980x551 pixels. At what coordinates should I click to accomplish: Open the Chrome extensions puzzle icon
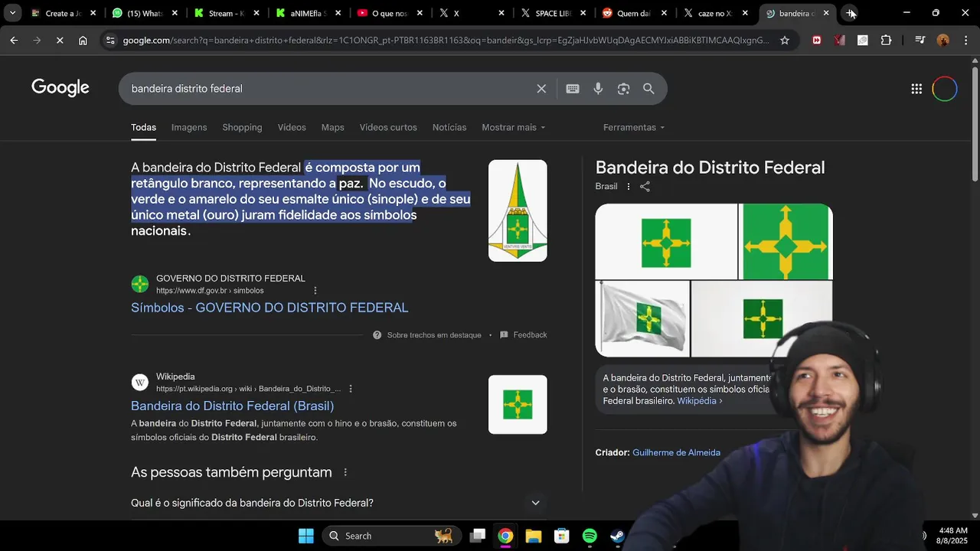[886, 41]
